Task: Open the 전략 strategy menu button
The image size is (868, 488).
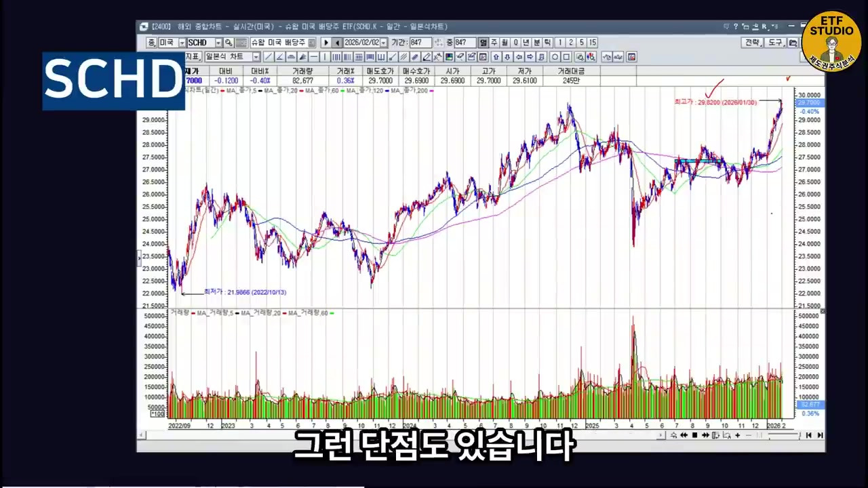Action: pos(753,43)
